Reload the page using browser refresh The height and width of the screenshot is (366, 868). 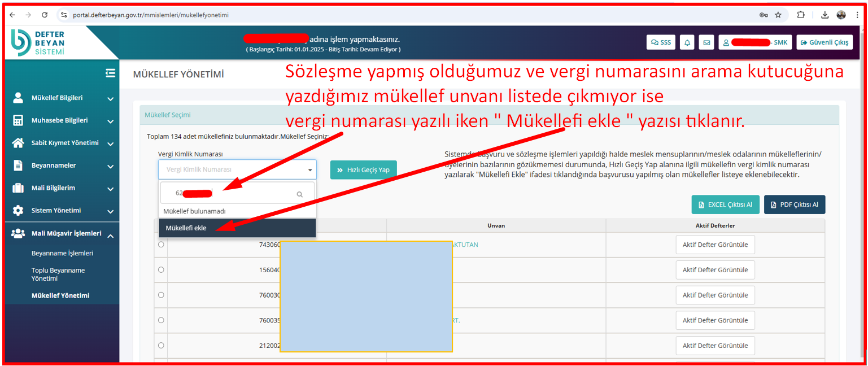click(45, 15)
